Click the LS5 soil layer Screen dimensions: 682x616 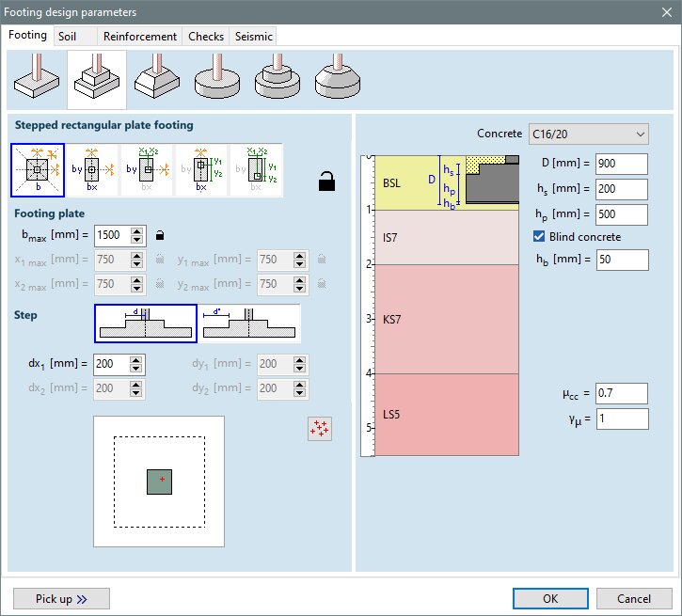447,415
